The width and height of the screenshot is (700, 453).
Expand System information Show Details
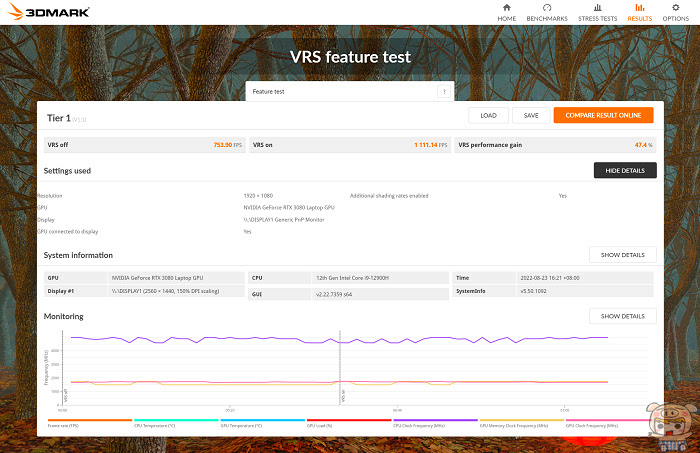pos(623,255)
